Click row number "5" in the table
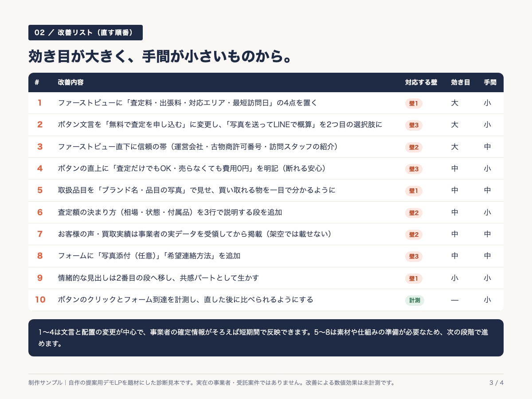 [40, 190]
